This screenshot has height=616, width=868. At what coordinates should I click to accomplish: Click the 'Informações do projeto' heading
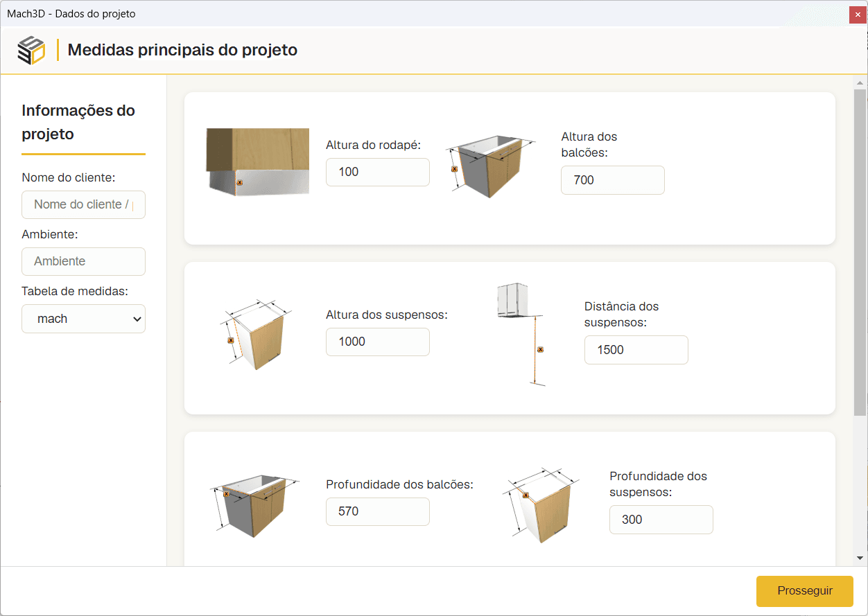click(x=78, y=122)
